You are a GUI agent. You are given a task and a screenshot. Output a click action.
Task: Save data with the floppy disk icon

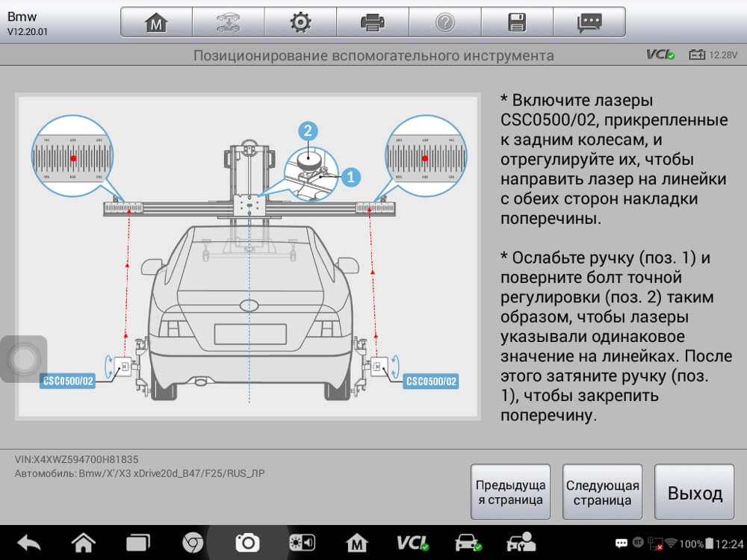(517, 22)
